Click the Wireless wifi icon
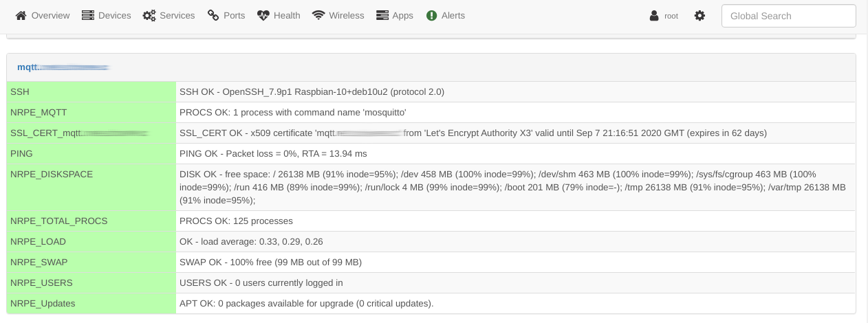Viewport: 868px width, 323px height. click(x=318, y=15)
